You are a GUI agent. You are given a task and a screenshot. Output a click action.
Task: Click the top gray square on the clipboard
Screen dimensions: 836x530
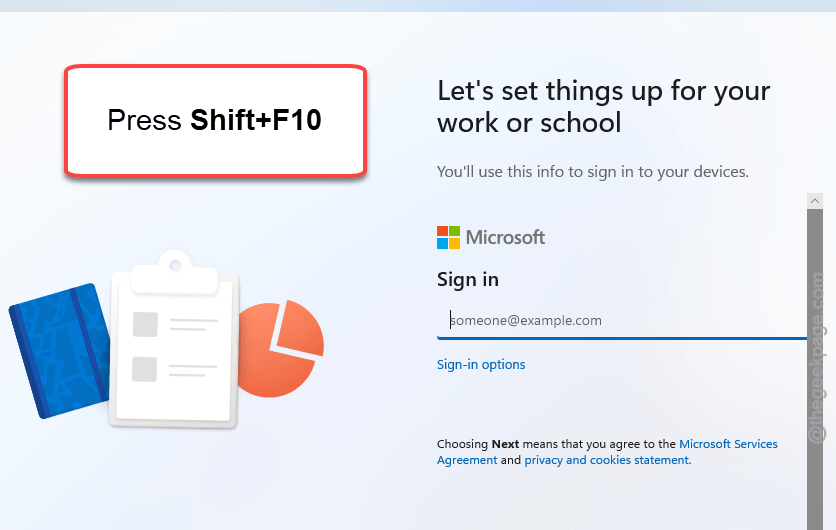(x=145, y=324)
